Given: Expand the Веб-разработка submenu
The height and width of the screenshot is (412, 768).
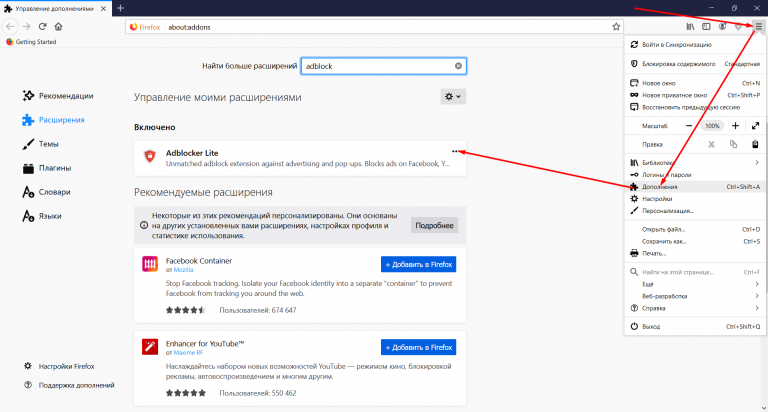Looking at the screenshot, I should click(695, 296).
